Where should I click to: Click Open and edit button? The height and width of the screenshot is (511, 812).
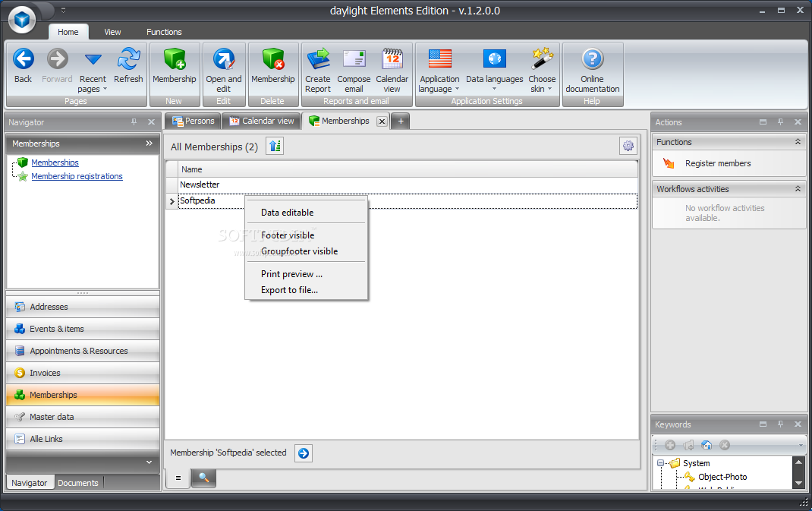tap(224, 71)
